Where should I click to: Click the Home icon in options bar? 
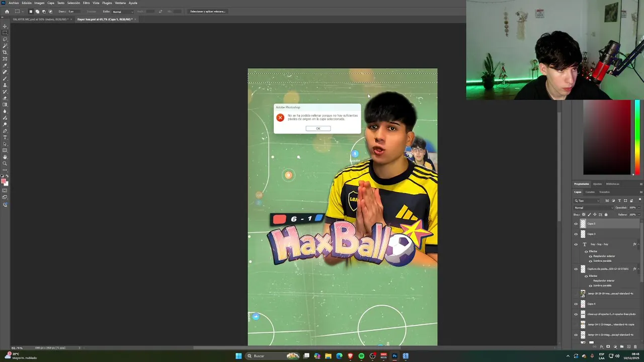coord(7,12)
